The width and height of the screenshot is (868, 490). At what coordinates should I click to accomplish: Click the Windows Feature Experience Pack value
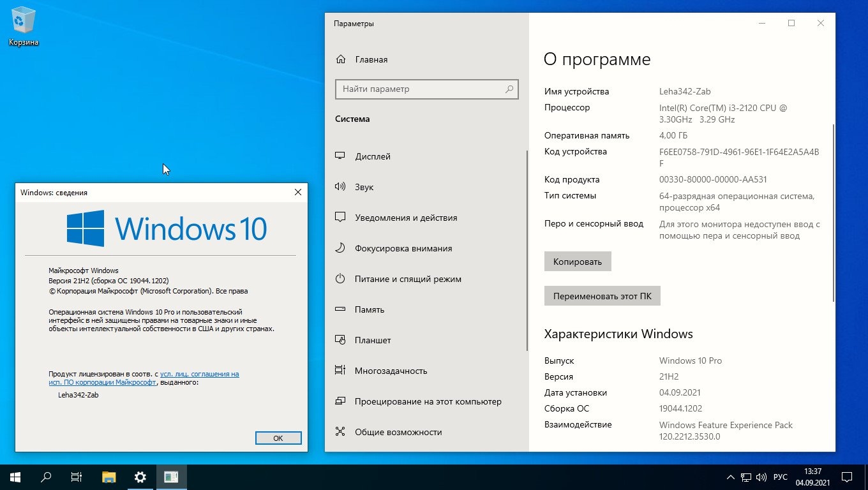click(x=726, y=431)
